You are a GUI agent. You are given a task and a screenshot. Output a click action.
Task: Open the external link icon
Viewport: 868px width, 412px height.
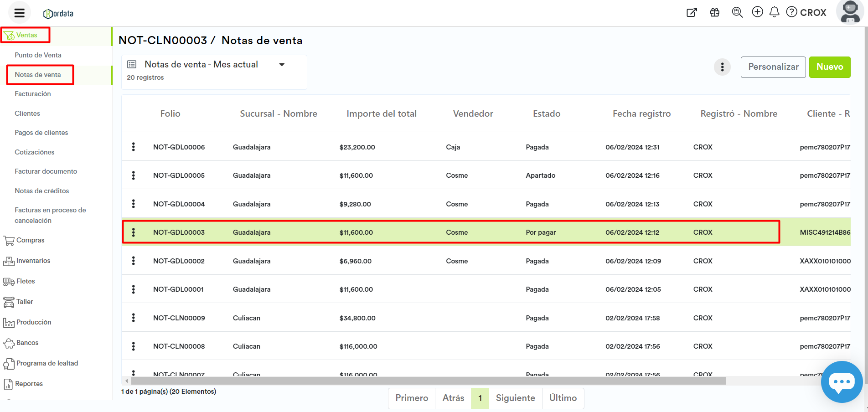(x=692, y=12)
